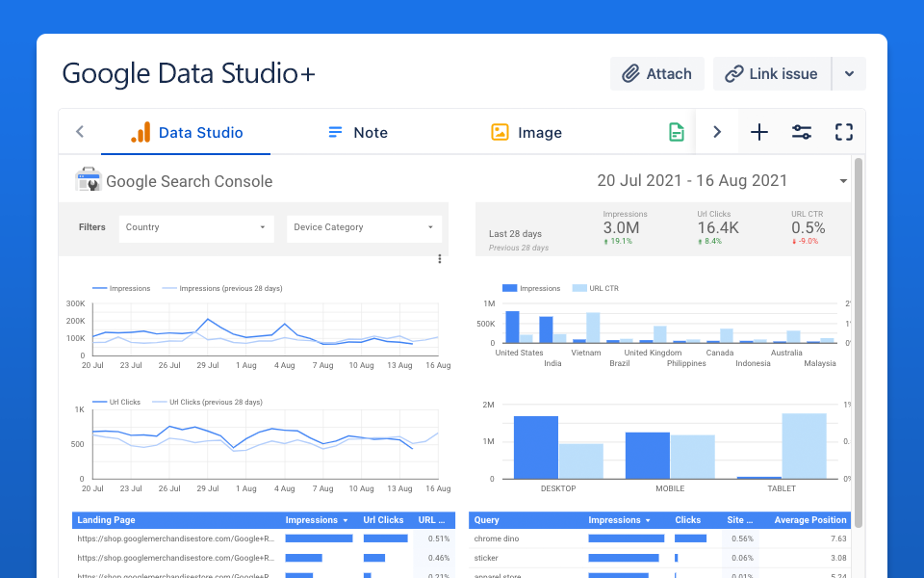Click the 3.08 average position cell
Screen dimensions: 924x578
[x=838, y=558]
